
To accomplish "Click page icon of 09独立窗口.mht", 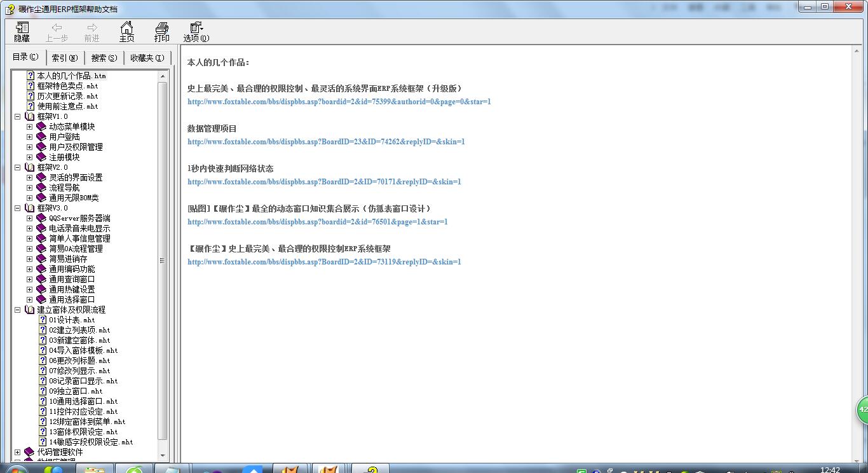I will pos(43,391).
